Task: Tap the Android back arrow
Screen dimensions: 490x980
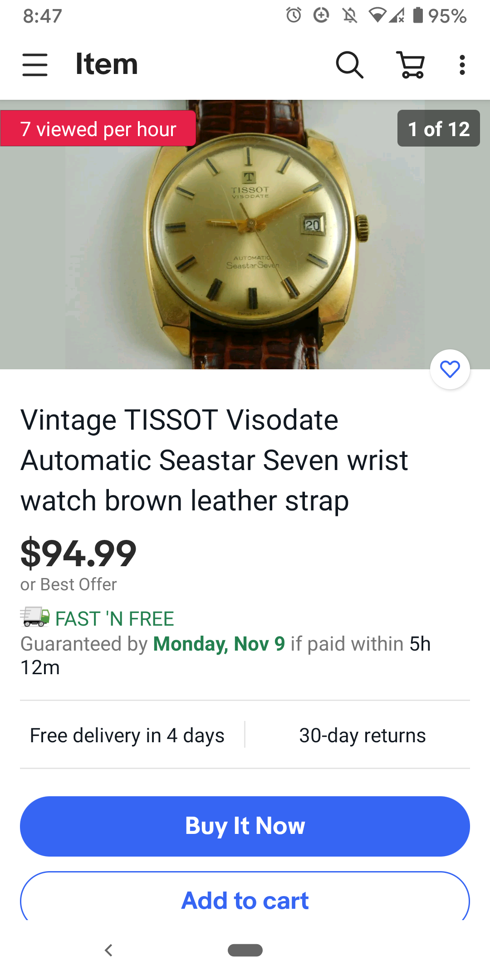Action: coord(108,950)
